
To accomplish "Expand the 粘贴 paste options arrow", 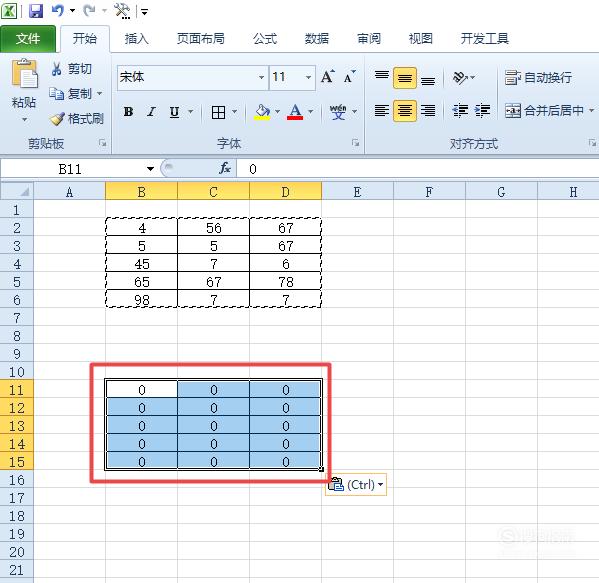I will [x=24, y=120].
